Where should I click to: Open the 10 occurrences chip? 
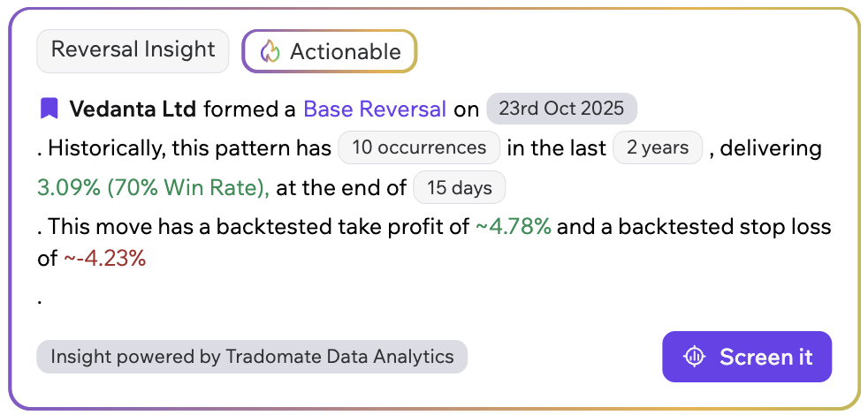(x=419, y=147)
